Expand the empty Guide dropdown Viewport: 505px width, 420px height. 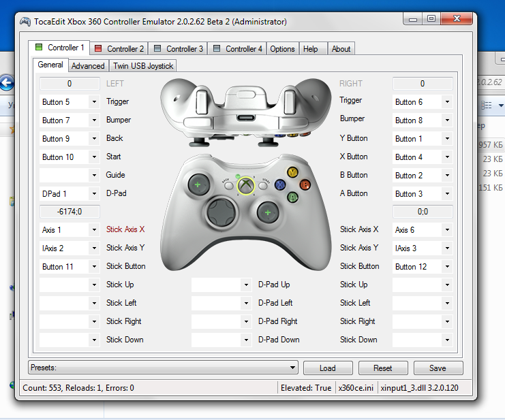coord(94,175)
